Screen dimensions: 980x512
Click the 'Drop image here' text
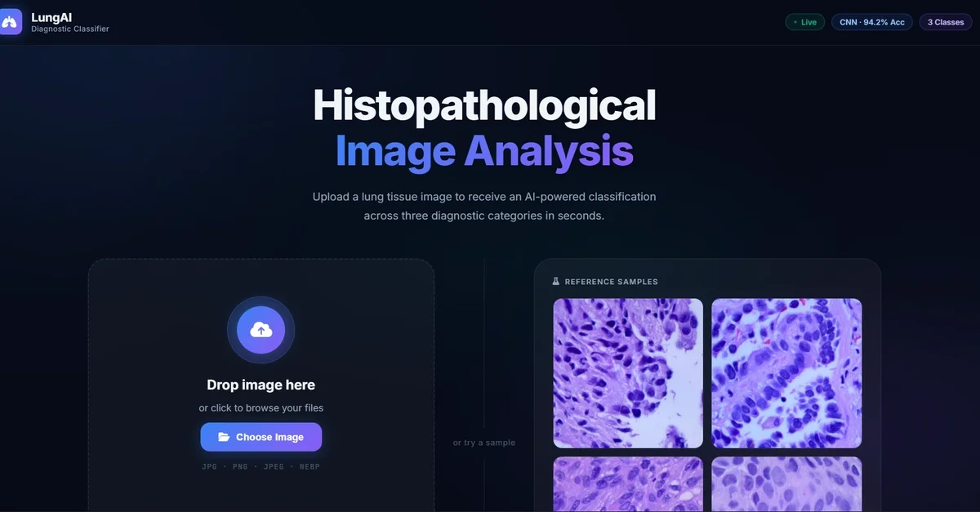pos(261,385)
